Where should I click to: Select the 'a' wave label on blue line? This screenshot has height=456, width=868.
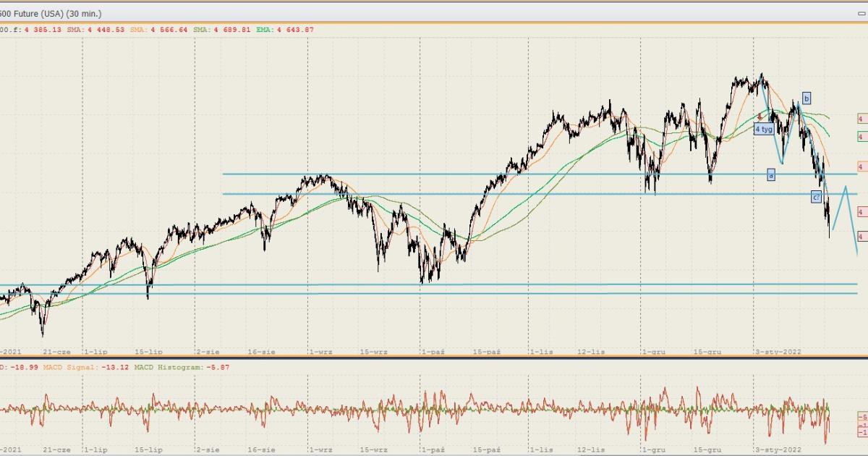[x=771, y=174]
